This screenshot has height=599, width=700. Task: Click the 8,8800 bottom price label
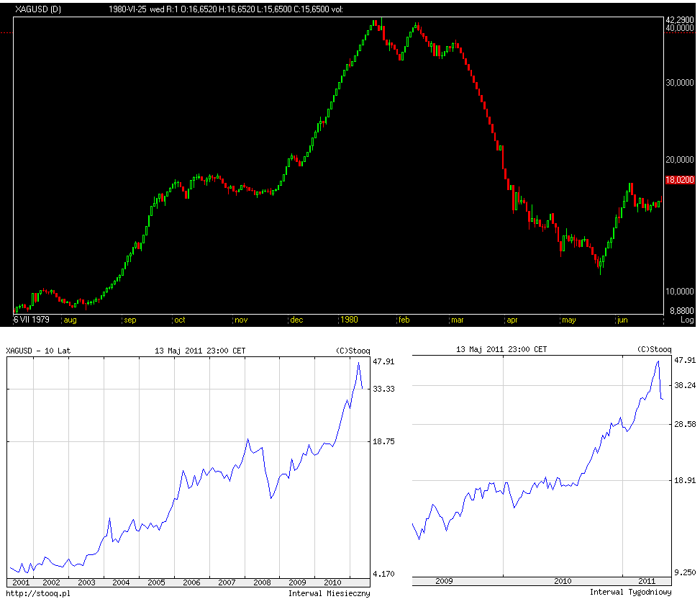click(682, 310)
